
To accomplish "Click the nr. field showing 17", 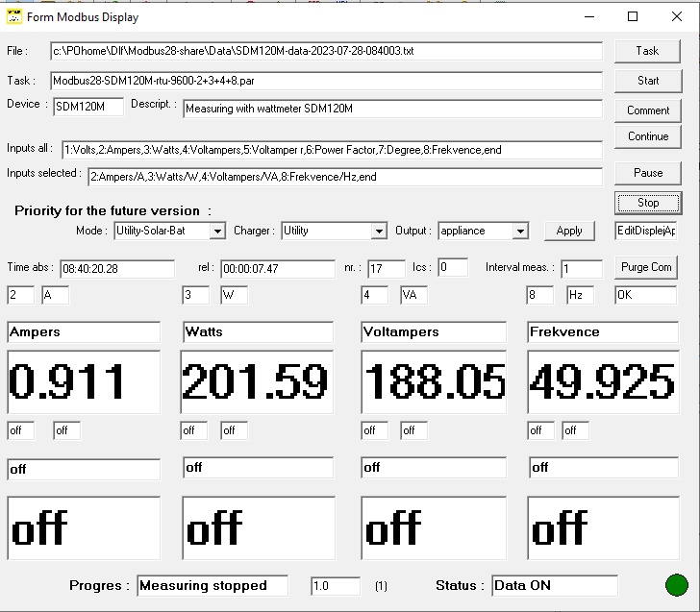I will tap(387, 269).
